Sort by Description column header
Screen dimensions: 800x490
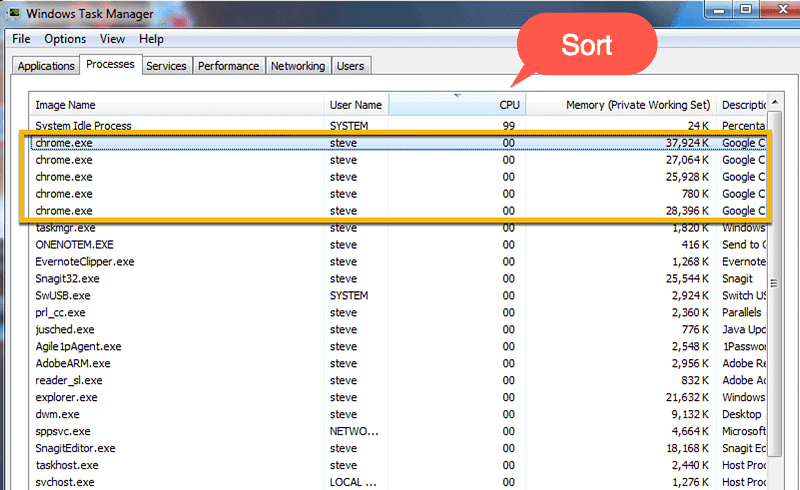point(742,105)
